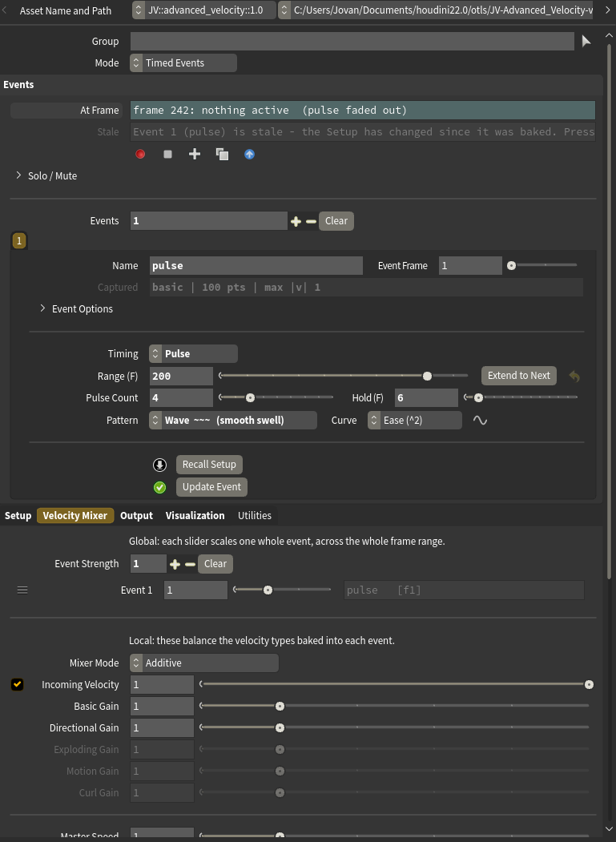Add an event with Events plus icon

(x=296, y=221)
